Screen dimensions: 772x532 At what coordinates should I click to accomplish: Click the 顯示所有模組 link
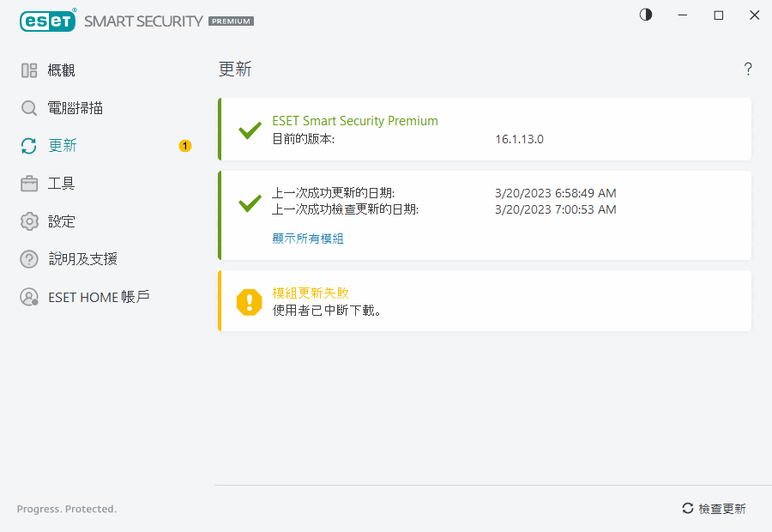(308, 239)
